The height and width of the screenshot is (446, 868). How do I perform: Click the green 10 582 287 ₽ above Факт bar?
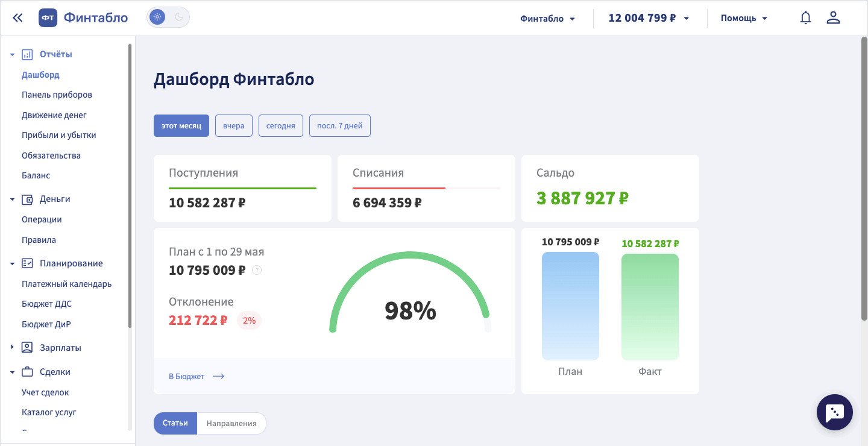(650, 244)
